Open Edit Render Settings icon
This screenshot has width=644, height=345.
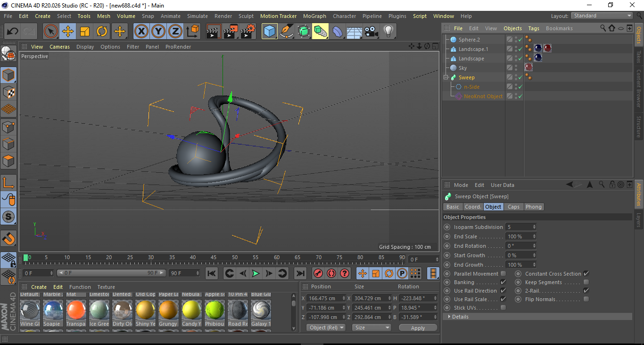[x=248, y=32]
